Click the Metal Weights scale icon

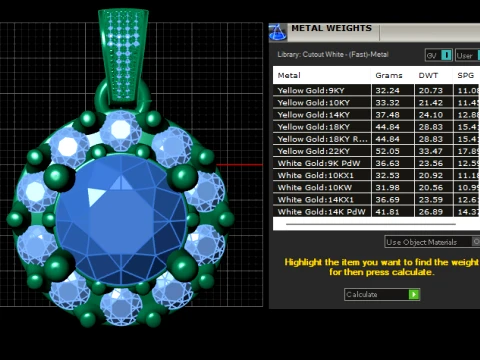click(278, 32)
